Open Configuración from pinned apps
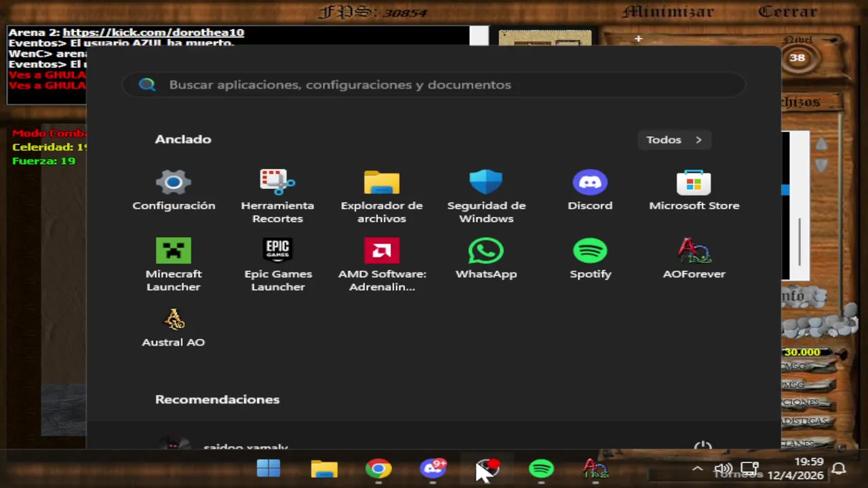The height and width of the screenshot is (488, 868). [174, 190]
